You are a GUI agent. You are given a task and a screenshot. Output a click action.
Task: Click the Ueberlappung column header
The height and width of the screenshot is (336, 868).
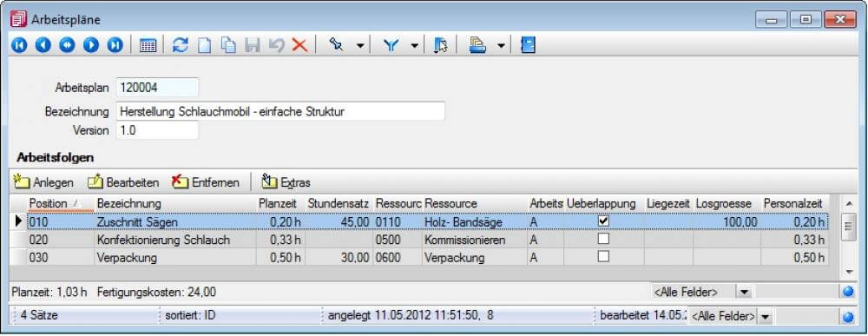tap(604, 204)
